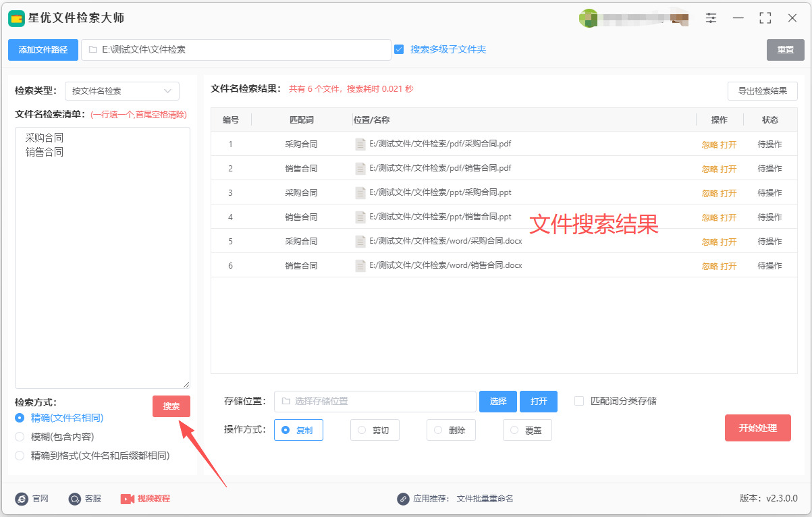Click folder icon in file path field

click(x=92, y=49)
